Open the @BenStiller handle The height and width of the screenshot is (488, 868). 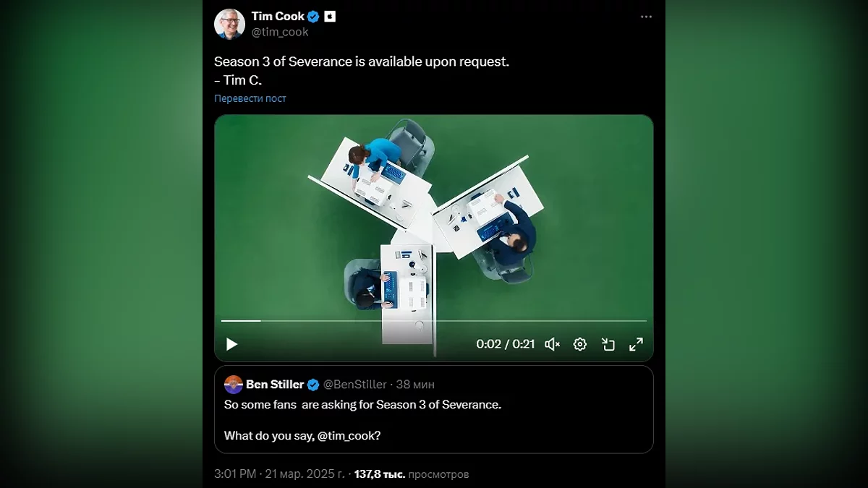coord(354,385)
